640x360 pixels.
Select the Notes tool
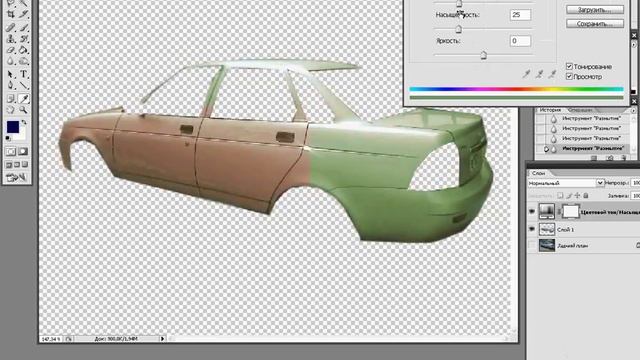[11, 98]
